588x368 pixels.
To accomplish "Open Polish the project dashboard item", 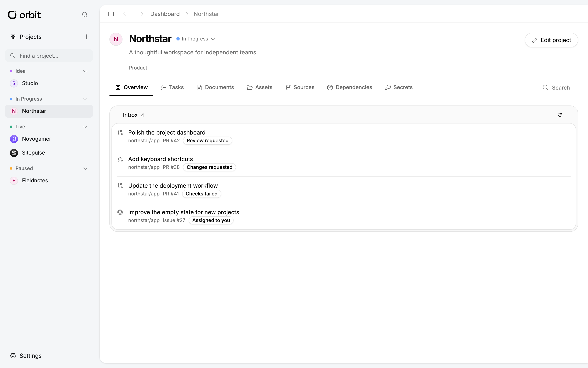I will click(x=344, y=137).
